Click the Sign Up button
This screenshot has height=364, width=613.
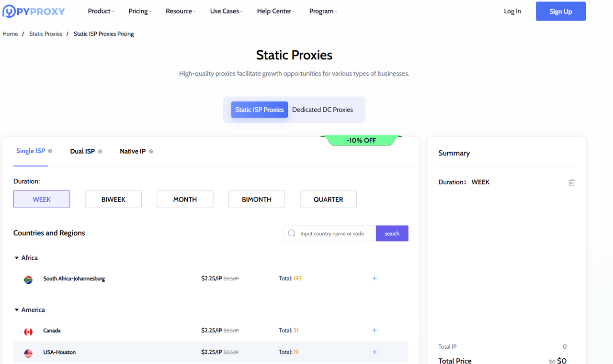point(560,11)
